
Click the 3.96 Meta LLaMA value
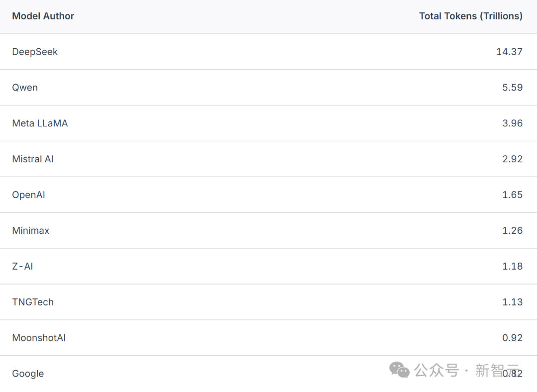pyautogui.click(x=512, y=123)
